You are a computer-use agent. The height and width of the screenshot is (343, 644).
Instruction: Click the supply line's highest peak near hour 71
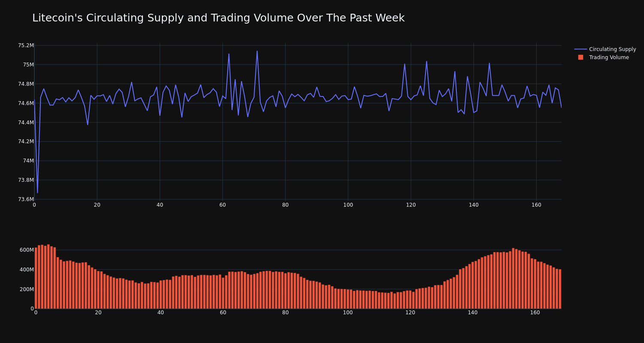[x=257, y=51]
